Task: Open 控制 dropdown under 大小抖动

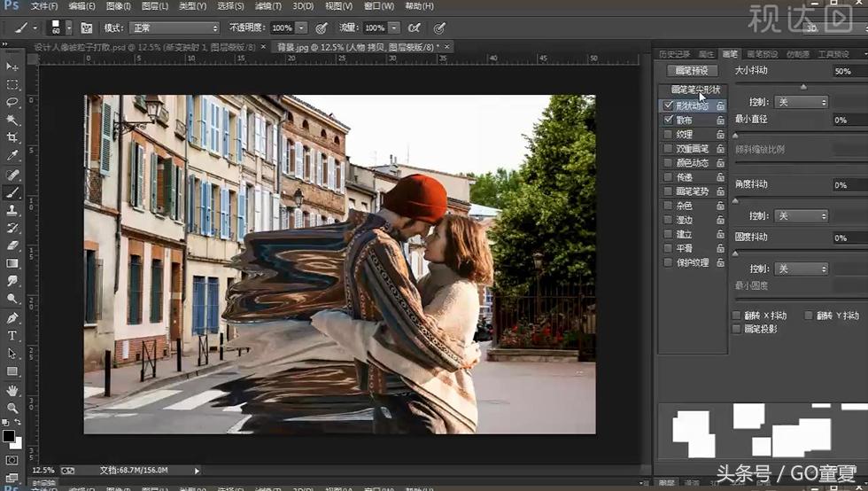Action: (800, 102)
